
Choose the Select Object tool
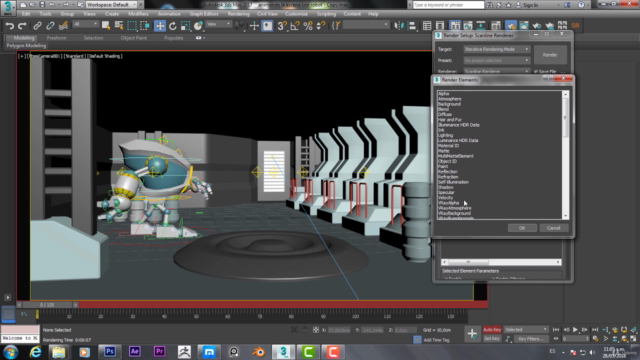coord(106,26)
